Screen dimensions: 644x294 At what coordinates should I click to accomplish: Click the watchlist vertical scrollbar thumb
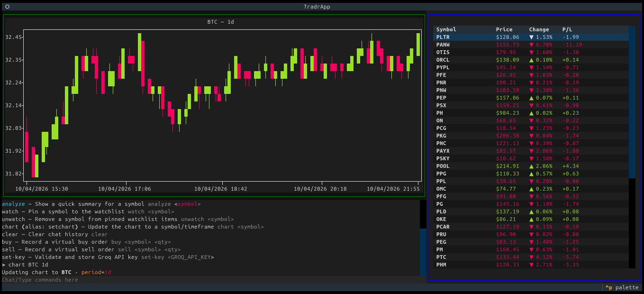pos(632,101)
